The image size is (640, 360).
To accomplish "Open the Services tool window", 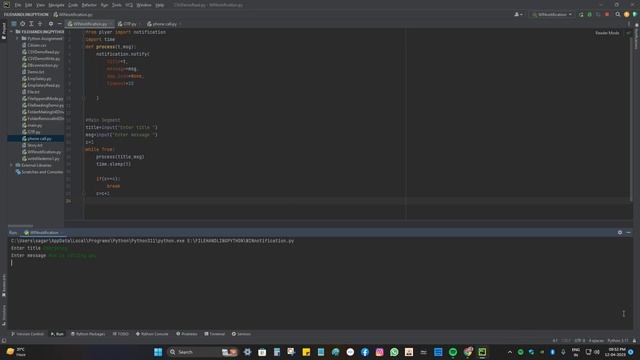I will pyautogui.click(x=241, y=334).
